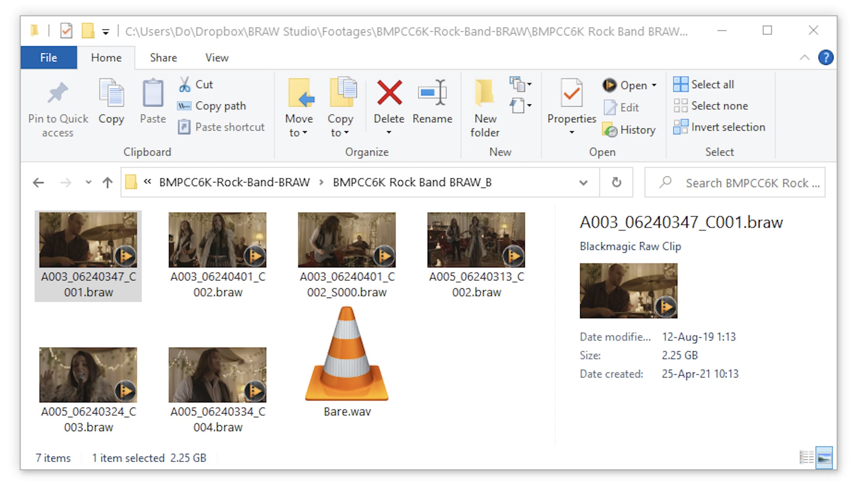Image resolution: width=868 pixels, height=502 pixels.
Task: Switch to the View ribbon tab
Action: (217, 57)
